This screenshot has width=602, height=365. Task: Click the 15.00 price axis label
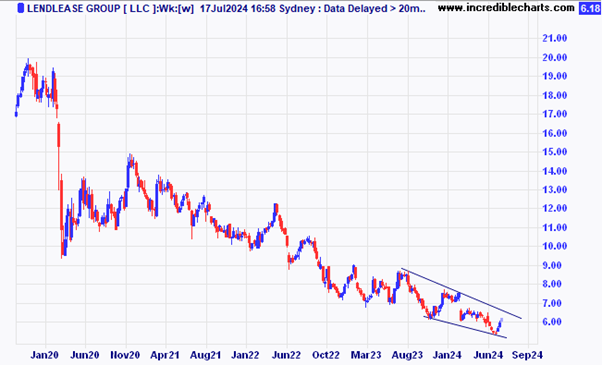[554, 152]
